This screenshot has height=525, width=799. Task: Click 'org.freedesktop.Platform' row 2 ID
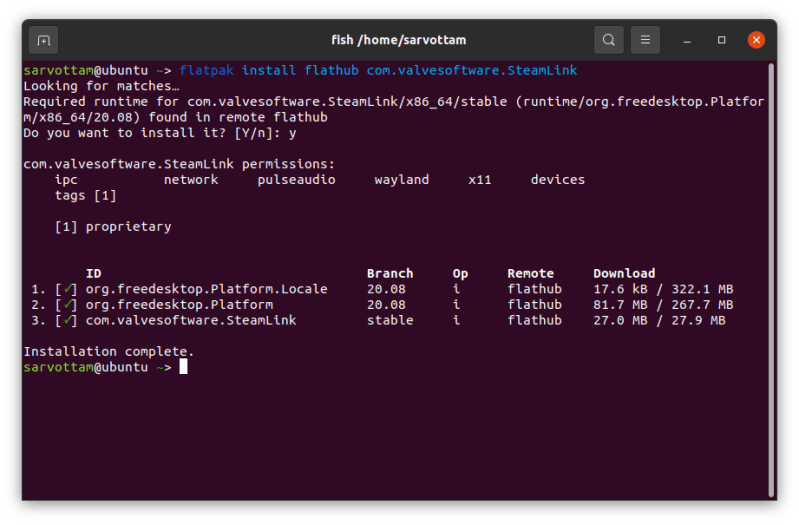[179, 305]
